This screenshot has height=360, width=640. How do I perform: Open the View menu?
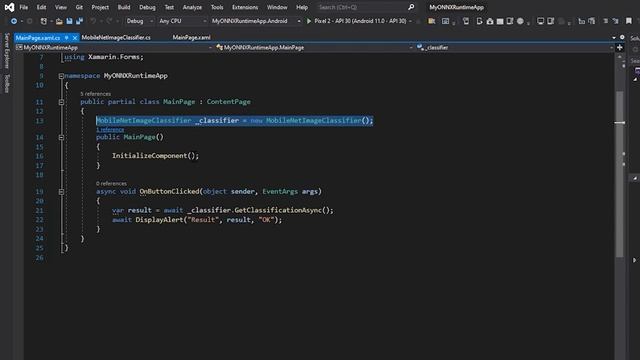[x=60, y=7]
